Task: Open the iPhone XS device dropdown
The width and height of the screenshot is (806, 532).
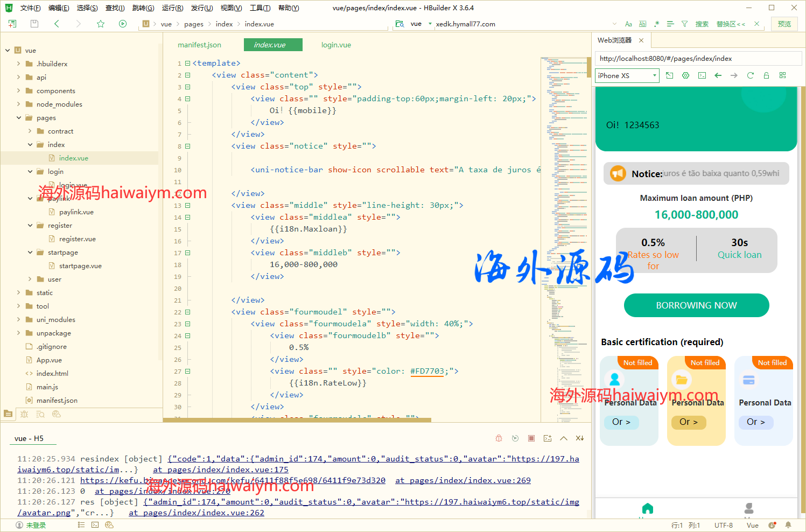Action: pos(627,75)
